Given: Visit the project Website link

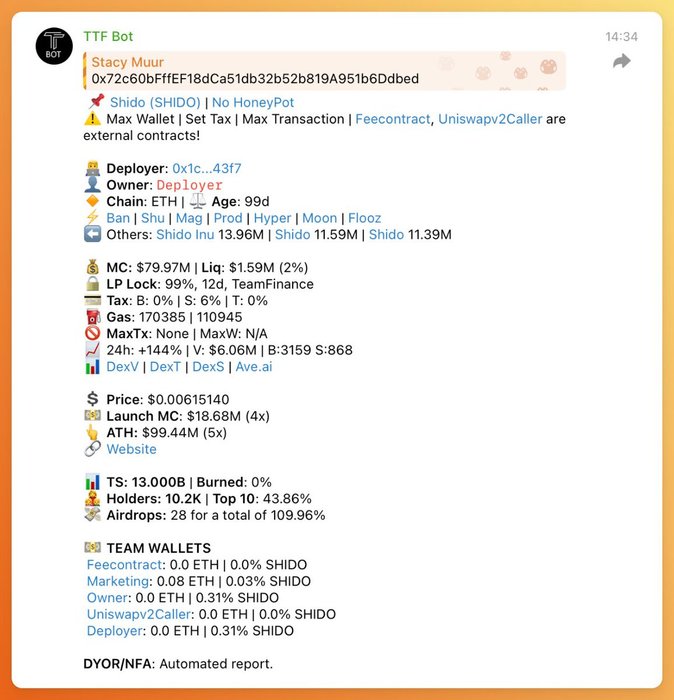Looking at the screenshot, I should [131, 449].
